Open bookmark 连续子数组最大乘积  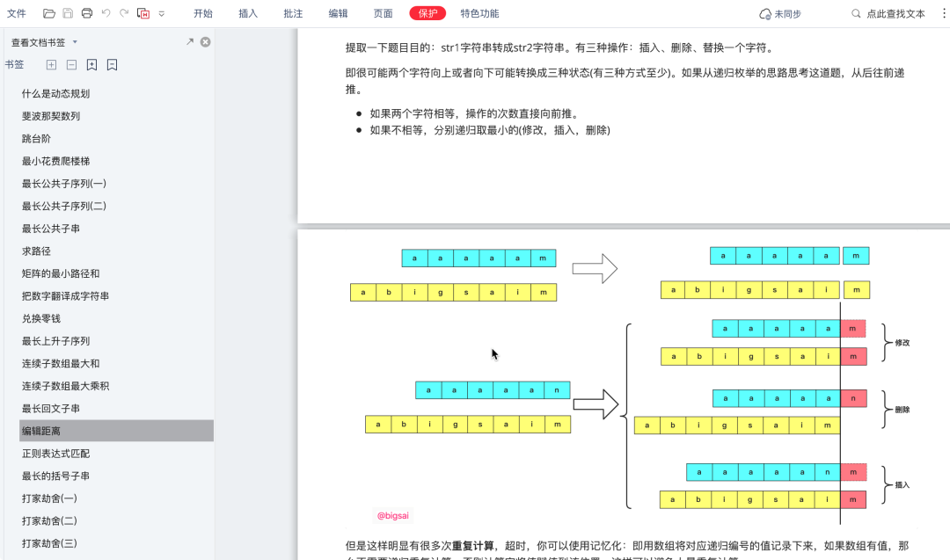[65, 386]
